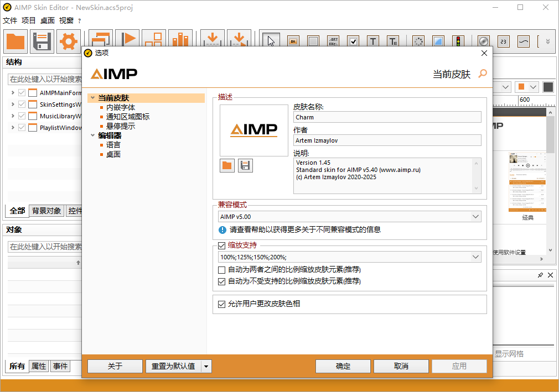Select the arrow selection tool
This screenshot has width=559, height=392.
(x=271, y=40)
